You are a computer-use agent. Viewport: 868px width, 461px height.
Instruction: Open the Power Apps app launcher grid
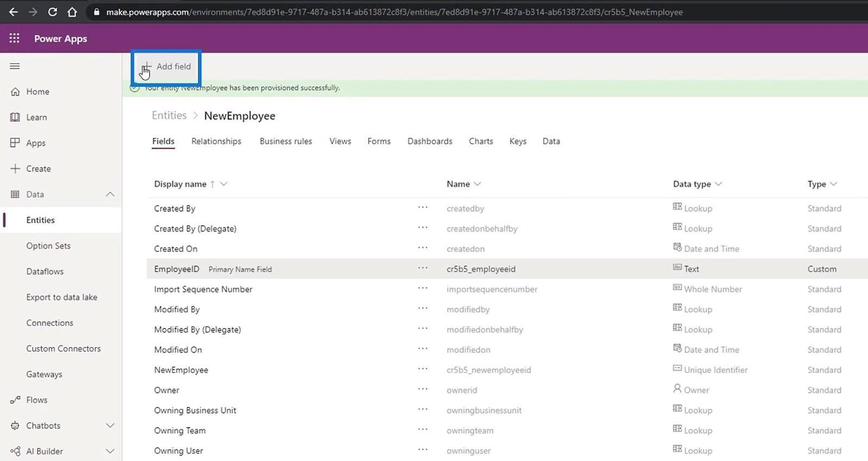click(x=15, y=38)
